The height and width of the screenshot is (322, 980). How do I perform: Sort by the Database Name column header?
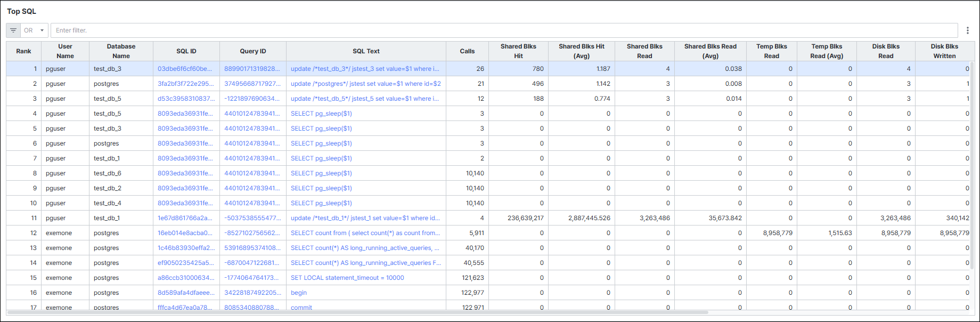coord(121,51)
